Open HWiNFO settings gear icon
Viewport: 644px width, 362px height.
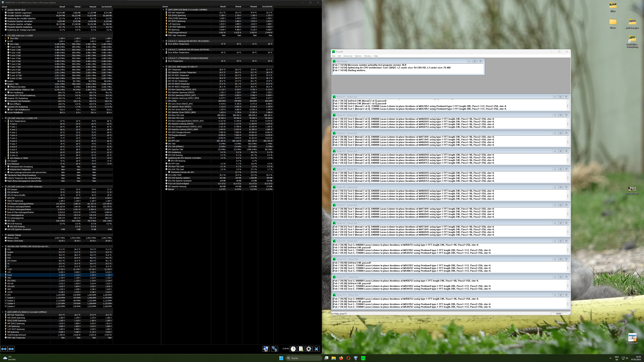point(308,349)
